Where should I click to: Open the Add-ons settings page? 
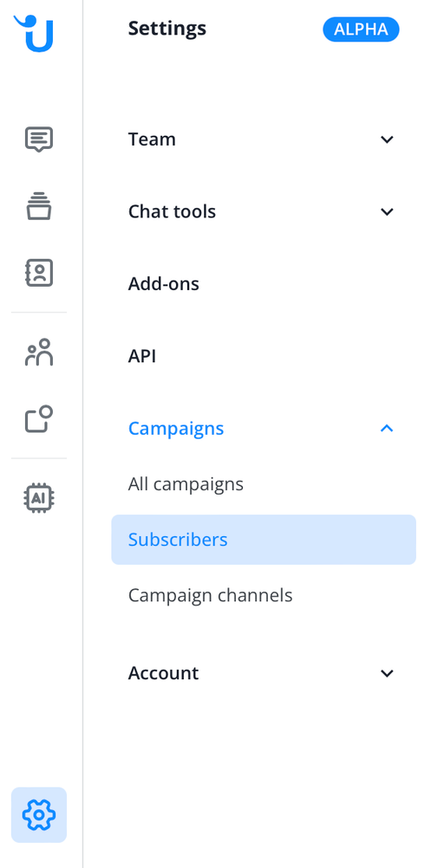(164, 284)
